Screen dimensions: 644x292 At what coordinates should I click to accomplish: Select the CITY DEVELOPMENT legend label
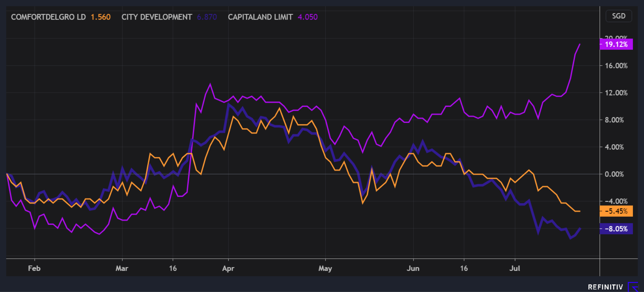pyautogui.click(x=157, y=17)
